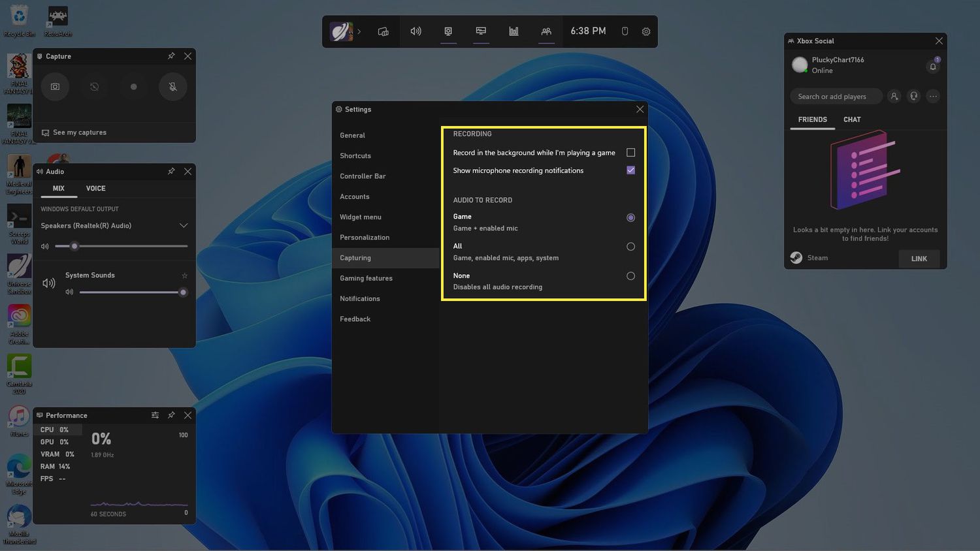Open the Performance widget from the top bar
Screen dimensions: 980x551
pyautogui.click(x=514, y=31)
